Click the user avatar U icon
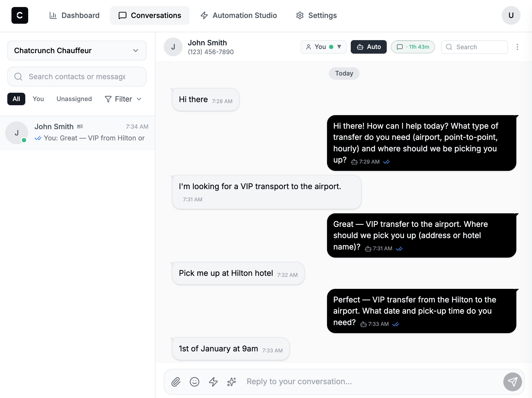The image size is (532, 398). click(511, 15)
